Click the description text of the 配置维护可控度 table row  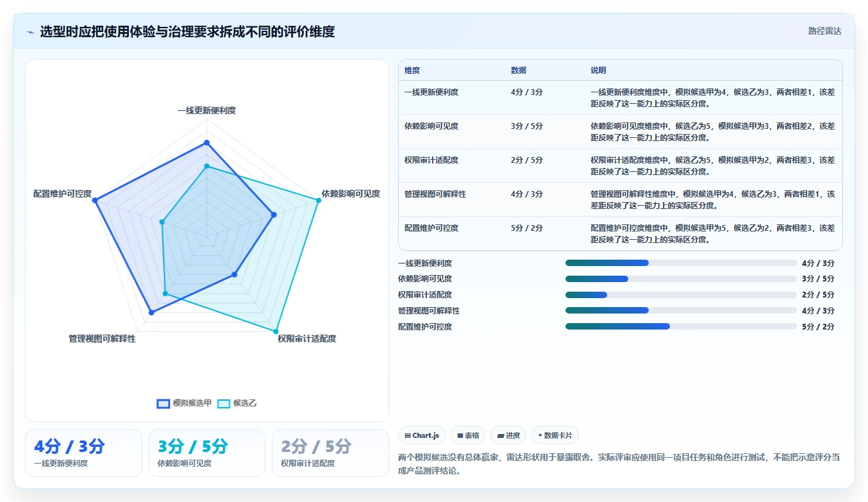pyautogui.click(x=713, y=233)
